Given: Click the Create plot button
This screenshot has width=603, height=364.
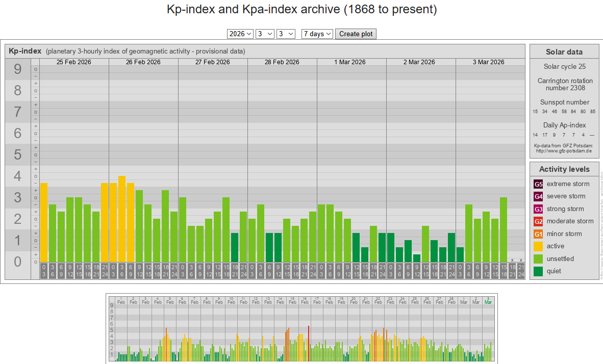Looking at the screenshot, I should pyautogui.click(x=356, y=34).
